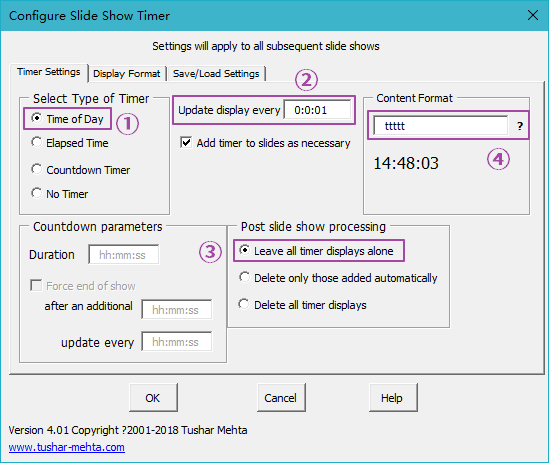
Task: Toggle the Force end of show checkbox
Action: point(83,286)
